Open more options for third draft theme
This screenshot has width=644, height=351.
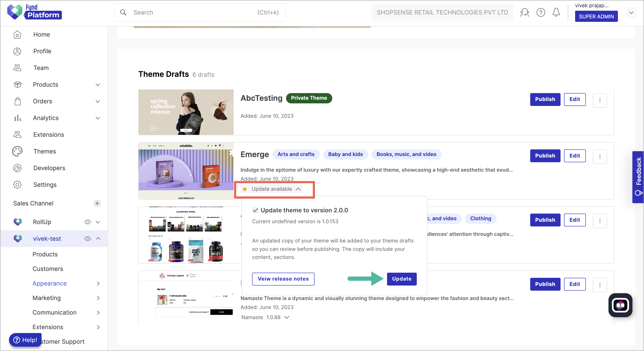[x=600, y=221]
